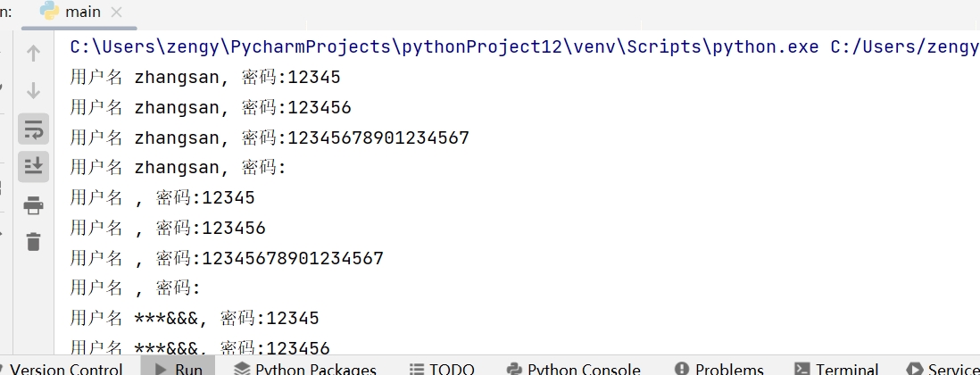Click output line with password 1234567890 for zhangsan
980x375 pixels.
(x=270, y=138)
